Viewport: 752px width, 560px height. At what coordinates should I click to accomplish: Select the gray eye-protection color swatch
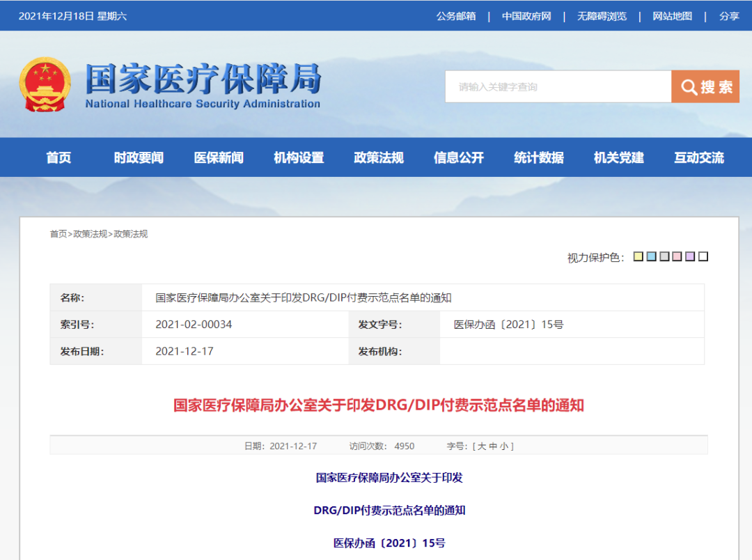[x=664, y=257]
